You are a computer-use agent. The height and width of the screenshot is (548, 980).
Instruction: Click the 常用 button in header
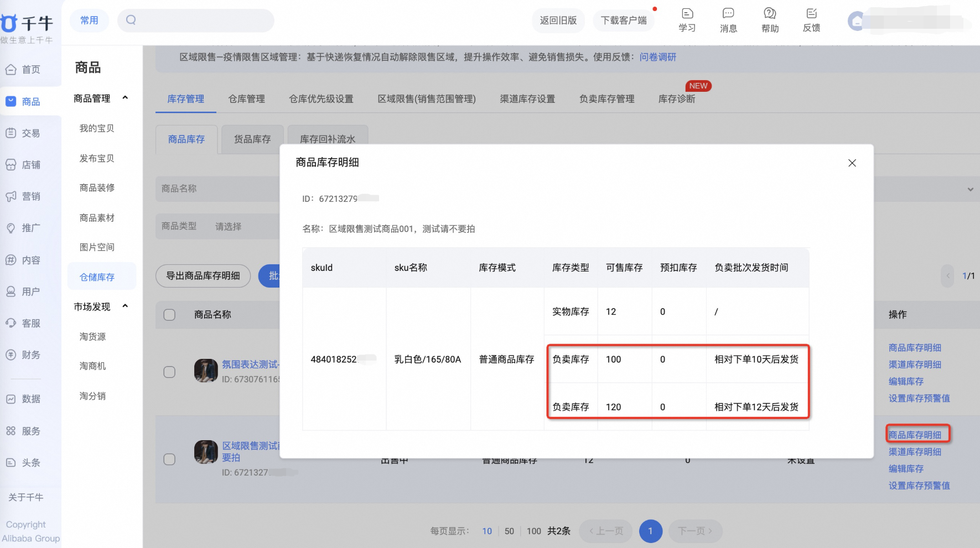[89, 20]
